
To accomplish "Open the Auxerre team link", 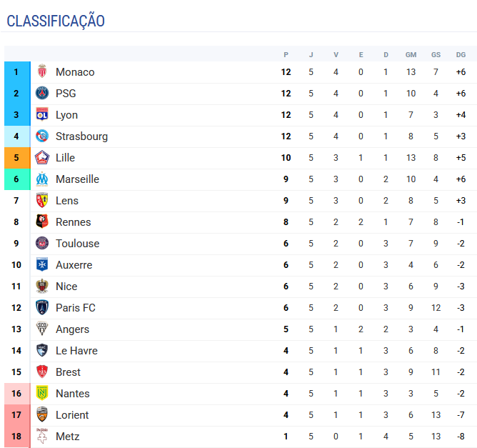I will [x=74, y=265].
